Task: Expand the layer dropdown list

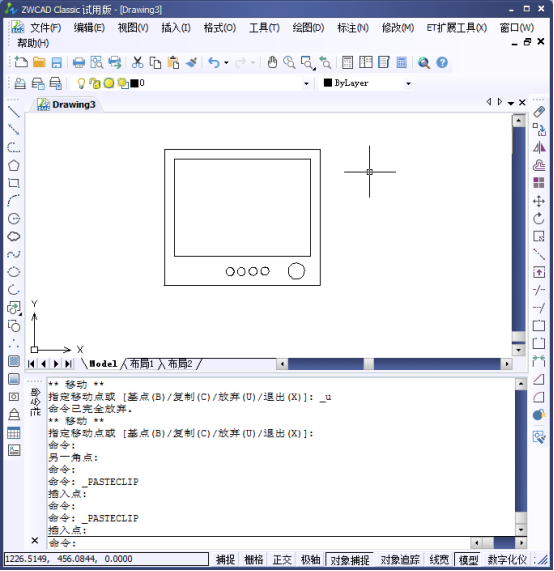Action: point(306,83)
